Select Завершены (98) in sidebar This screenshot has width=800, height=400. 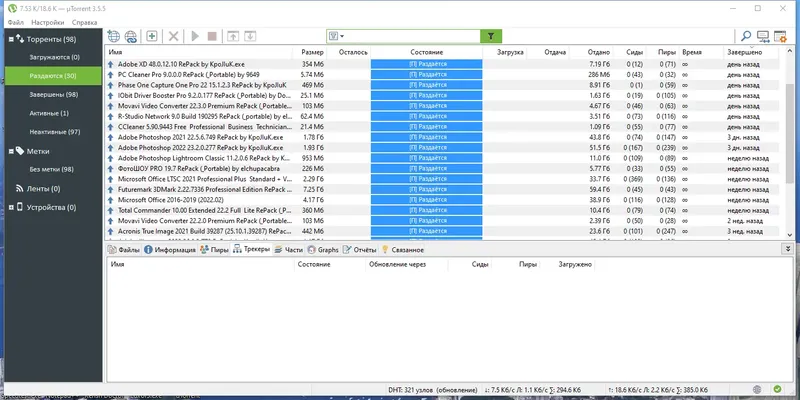click(x=54, y=94)
